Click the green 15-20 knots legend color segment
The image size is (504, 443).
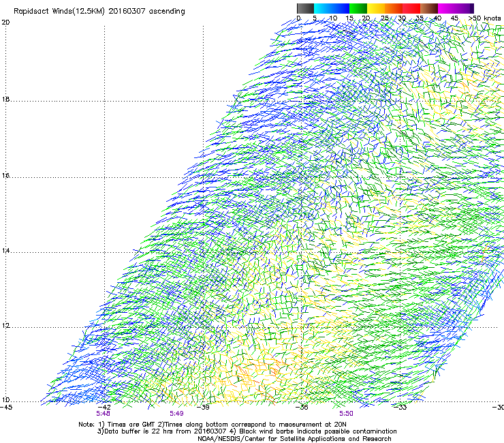click(x=358, y=8)
